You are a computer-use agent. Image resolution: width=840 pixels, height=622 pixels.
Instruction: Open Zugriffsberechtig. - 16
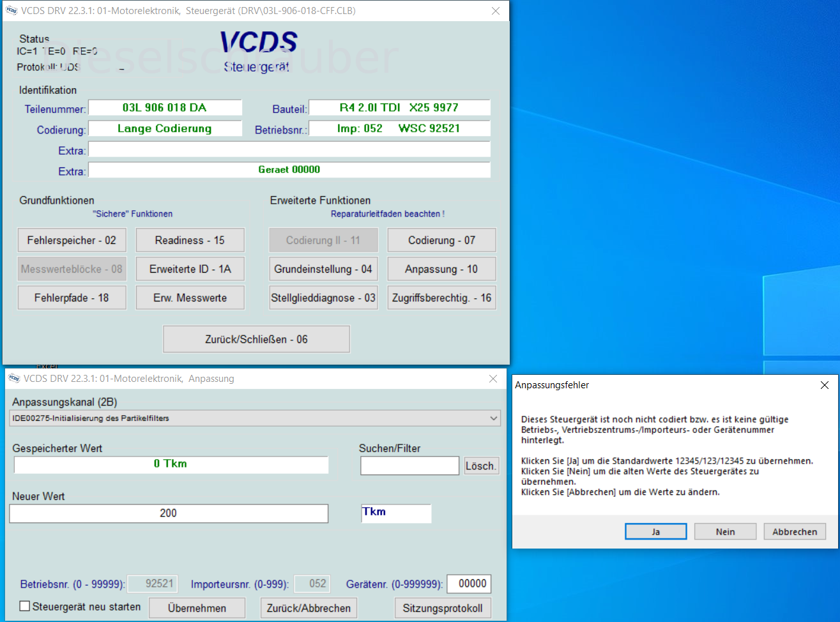tap(441, 298)
